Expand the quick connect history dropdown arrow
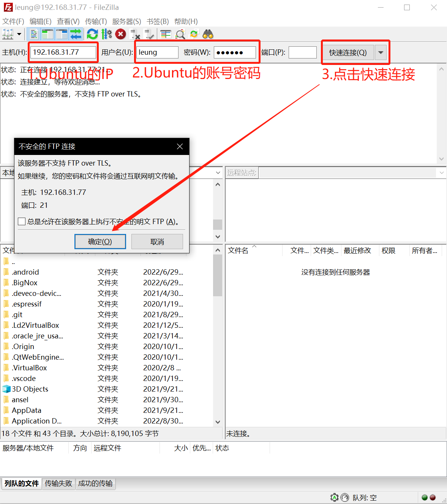Viewport: 447px width, 504px height. (381, 52)
